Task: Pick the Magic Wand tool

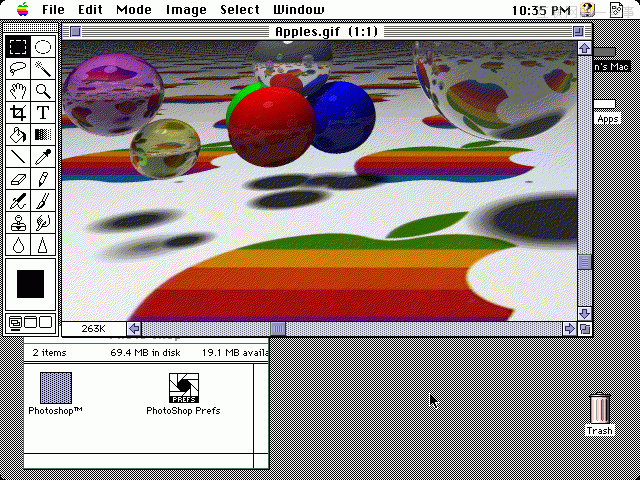Action: point(43,68)
